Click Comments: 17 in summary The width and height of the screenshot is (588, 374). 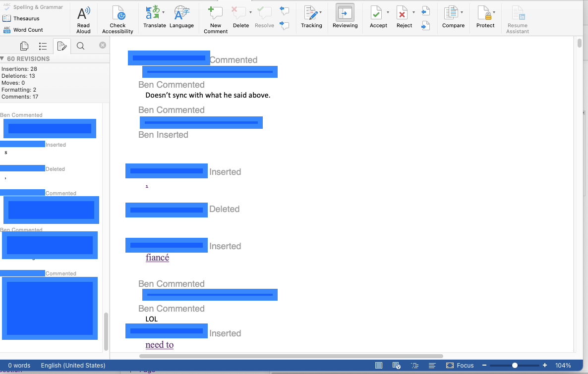point(20,97)
